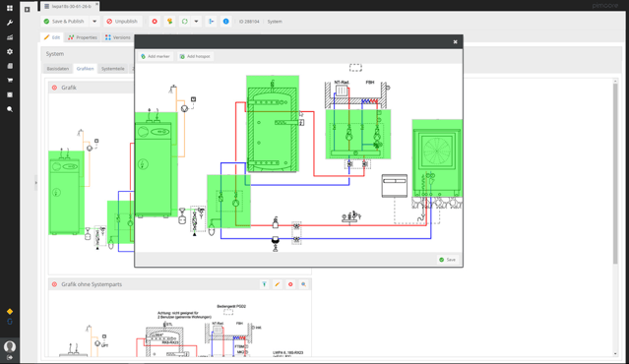Screen dimensions: 629x364
Task: Open the Settings gear menu in sidebar
Action: 10,52
